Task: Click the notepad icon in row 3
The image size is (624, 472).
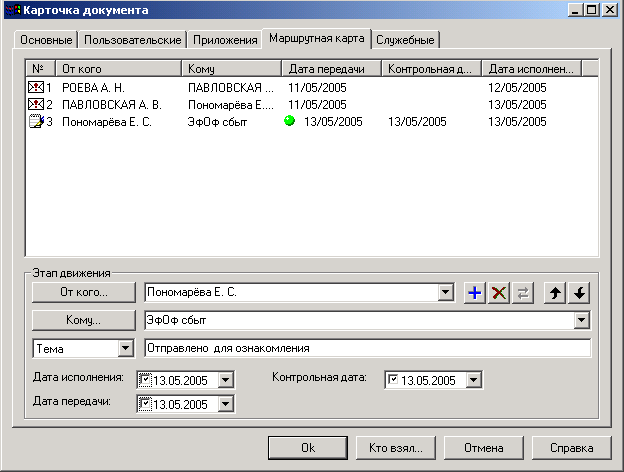Action: click(36, 121)
